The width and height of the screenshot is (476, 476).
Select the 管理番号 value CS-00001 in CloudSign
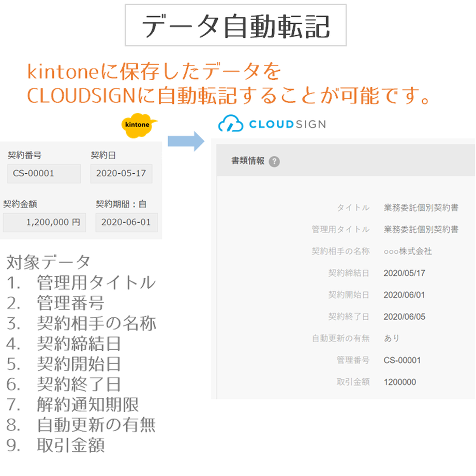(x=402, y=360)
